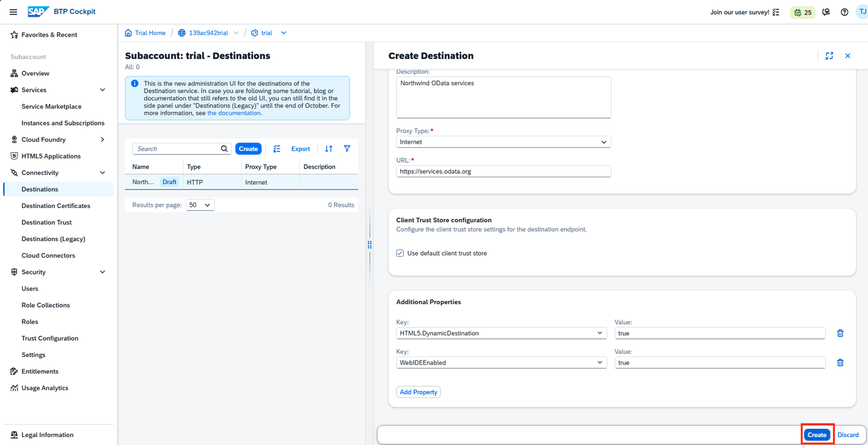
Task: Open the Results per page dropdown
Action: (200, 205)
